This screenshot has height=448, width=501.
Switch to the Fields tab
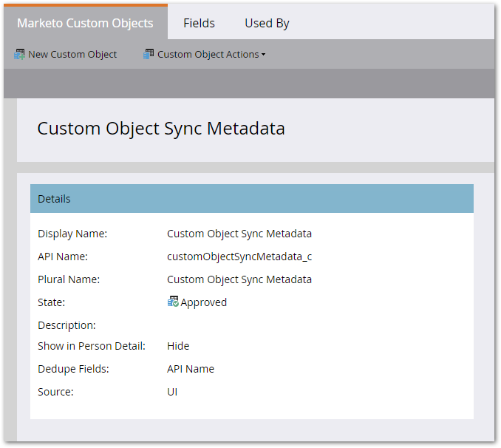coord(199,23)
